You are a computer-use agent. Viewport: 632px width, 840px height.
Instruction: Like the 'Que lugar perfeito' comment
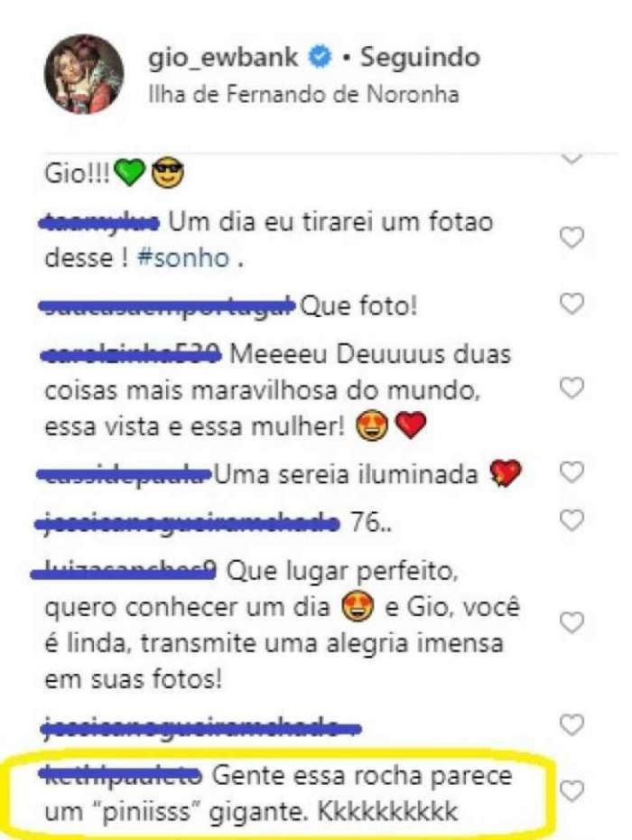point(572,622)
